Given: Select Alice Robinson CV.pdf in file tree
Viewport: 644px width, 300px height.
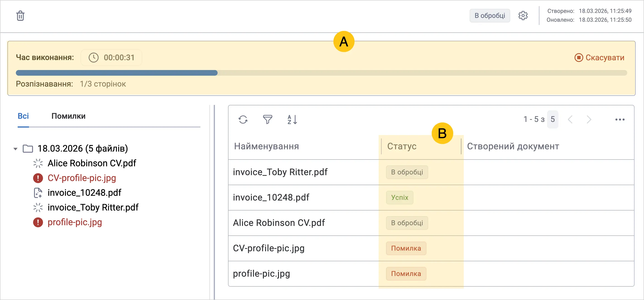Looking at the screenshot, I should [92, 163].
